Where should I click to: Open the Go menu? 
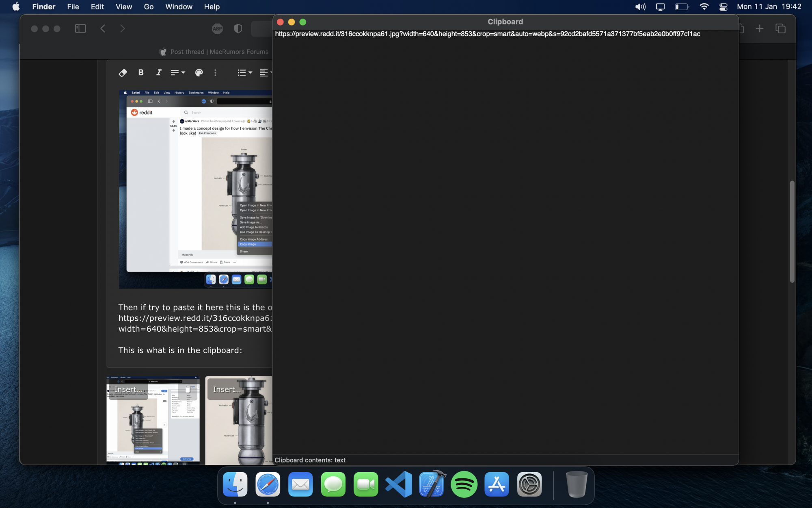[x=149, y=7]
